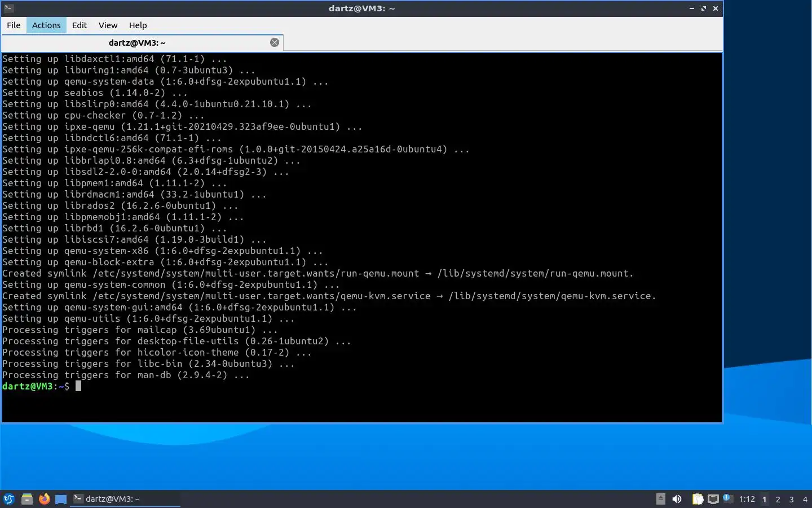Viewport: 812px width, 508px height.
Task: Click the 'Setting up libslirp0:amd64' line
Action: 157,104
